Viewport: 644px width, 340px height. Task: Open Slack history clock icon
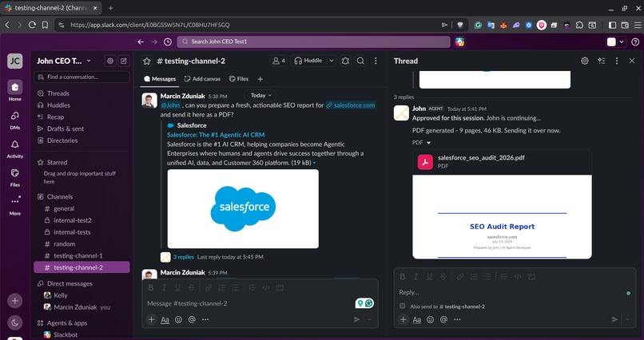(x=168, y=42)
